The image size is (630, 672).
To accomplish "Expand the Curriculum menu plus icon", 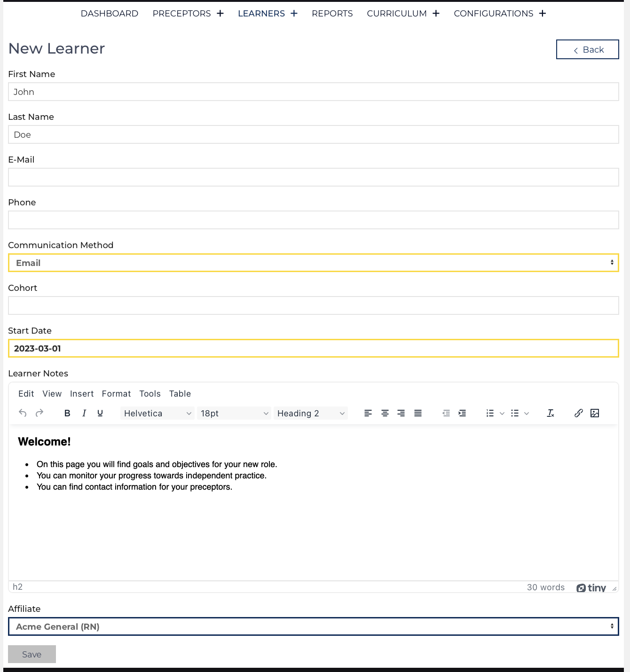I will coord(436,14).
